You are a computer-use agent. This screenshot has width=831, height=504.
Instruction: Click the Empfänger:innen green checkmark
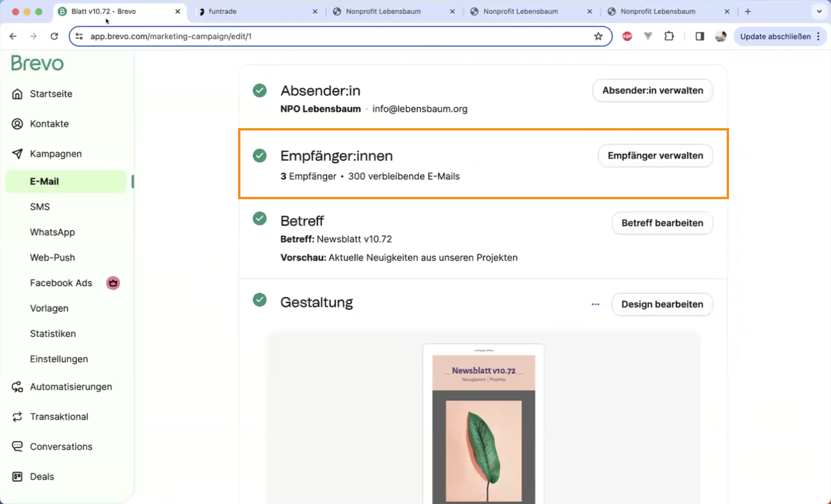tap(260, 155)
